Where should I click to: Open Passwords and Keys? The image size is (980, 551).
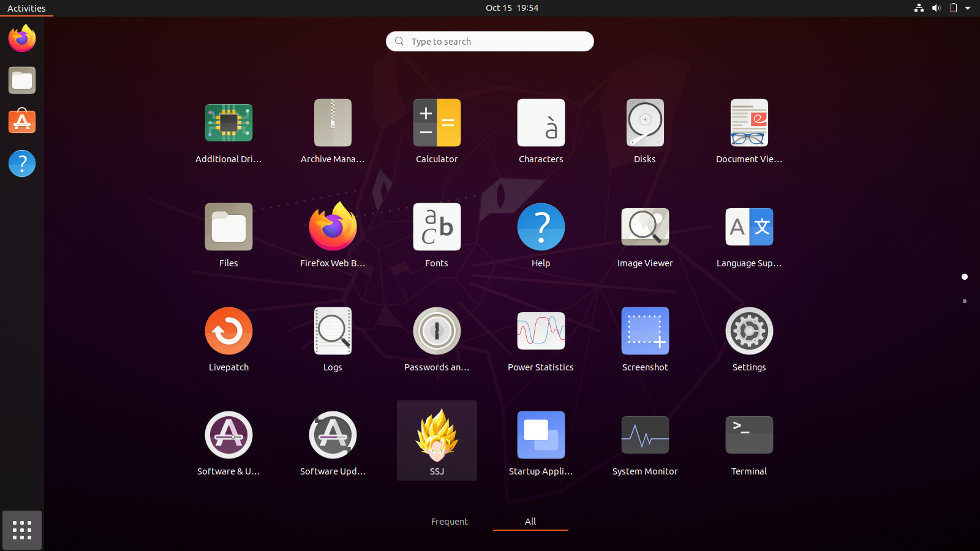[x=437, y=340]
